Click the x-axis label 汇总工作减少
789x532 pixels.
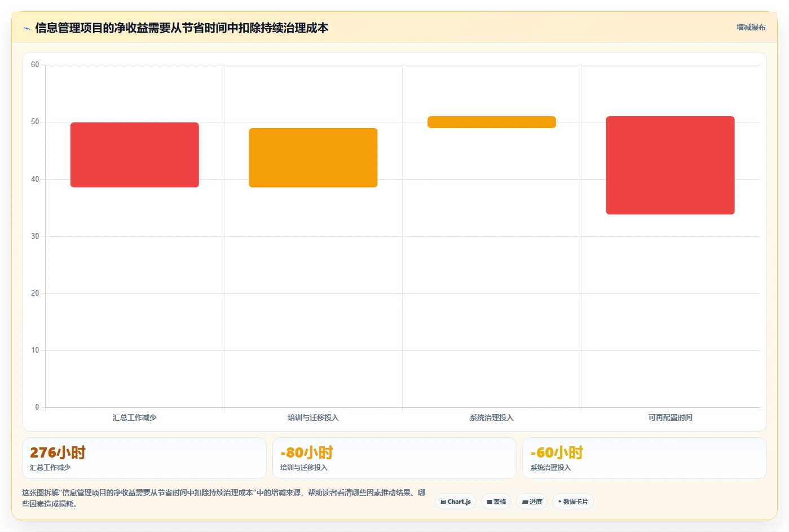click(134, 417)
